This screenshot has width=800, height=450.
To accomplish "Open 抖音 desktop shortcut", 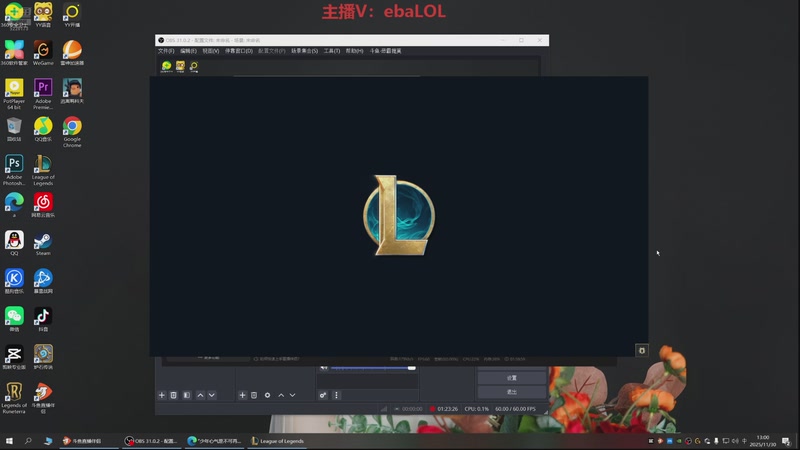I will (x=43, y=319).
